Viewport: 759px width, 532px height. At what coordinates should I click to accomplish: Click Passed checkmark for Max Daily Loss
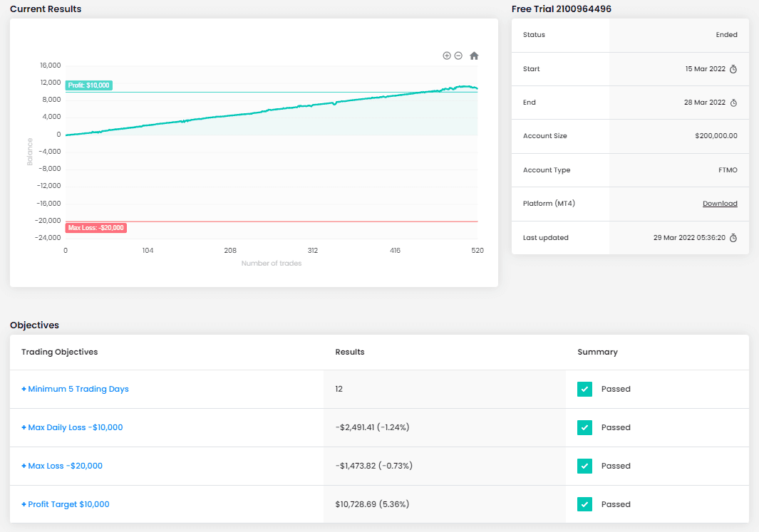coord(584,427)
